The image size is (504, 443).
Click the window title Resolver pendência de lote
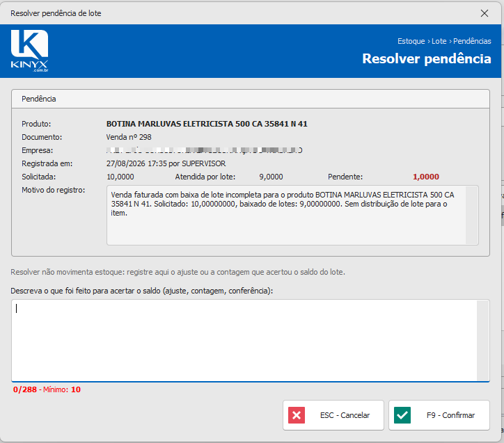56,13
